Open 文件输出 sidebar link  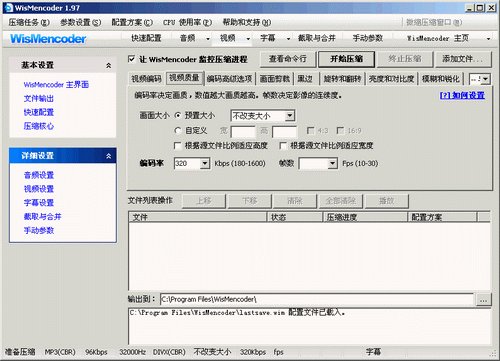coord(39,99)
